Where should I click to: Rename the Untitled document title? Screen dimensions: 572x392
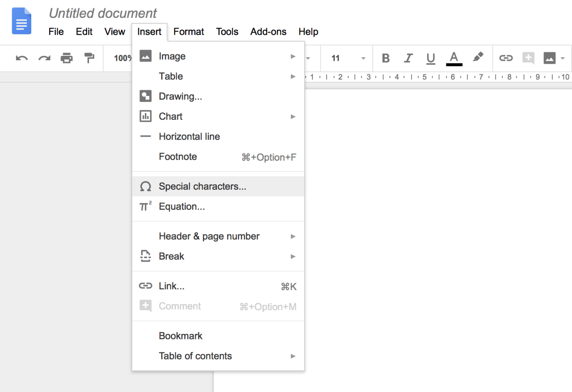coord(103,13)
